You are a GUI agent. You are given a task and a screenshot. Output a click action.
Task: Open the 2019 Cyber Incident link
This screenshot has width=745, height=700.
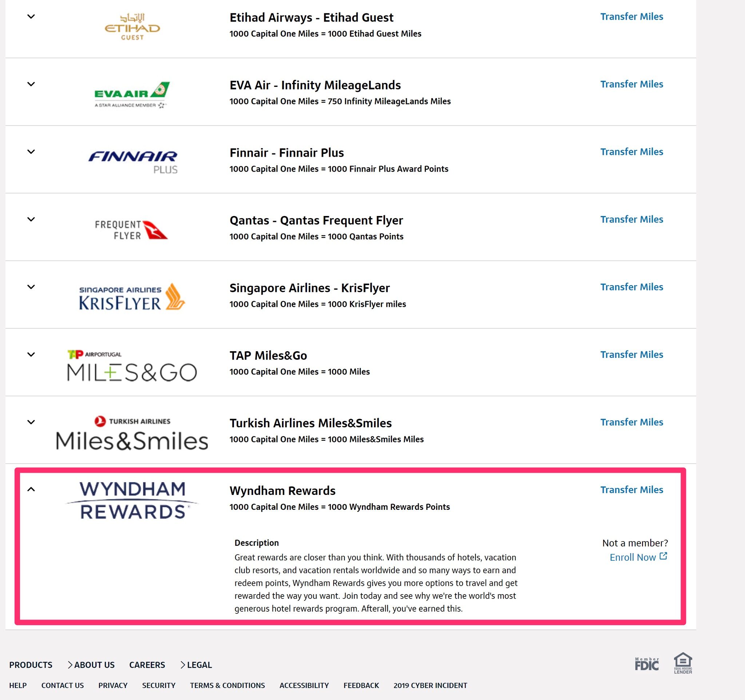[x=430, y=685]
